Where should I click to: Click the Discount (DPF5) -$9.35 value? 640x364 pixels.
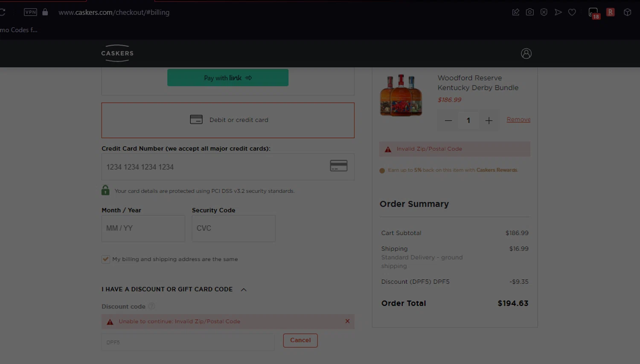(x=519, y=282)
